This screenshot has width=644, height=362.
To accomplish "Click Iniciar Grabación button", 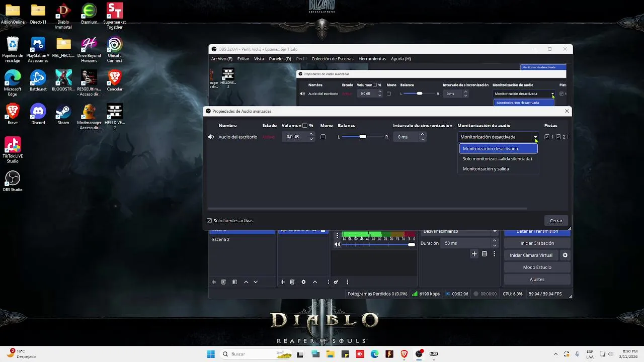I will click(537, 243).
